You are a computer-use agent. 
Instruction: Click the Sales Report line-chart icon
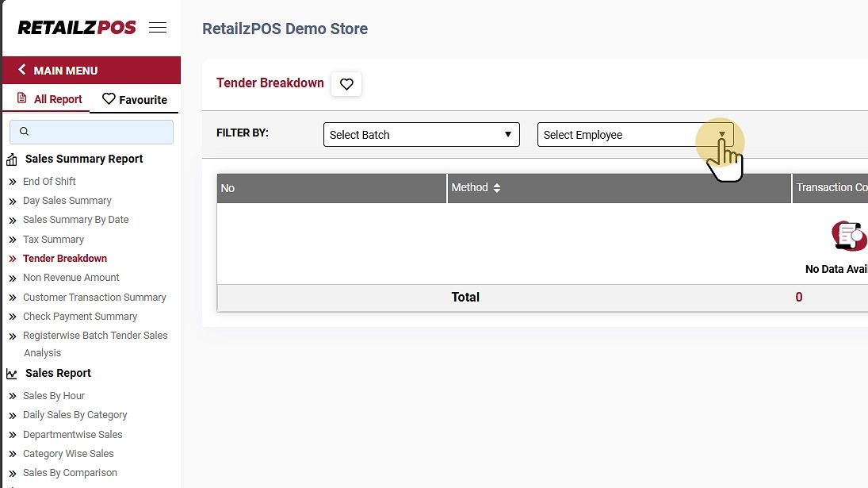(x=12, y=374)
